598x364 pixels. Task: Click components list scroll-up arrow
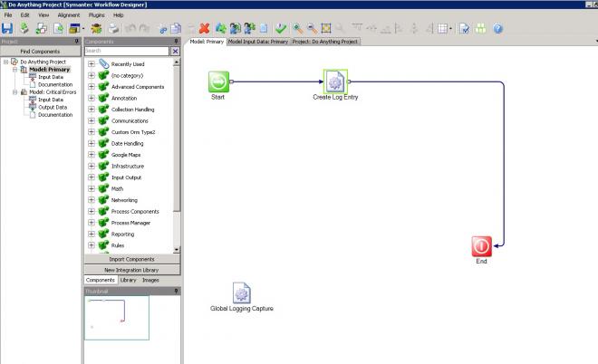click(x=176, y=62)
